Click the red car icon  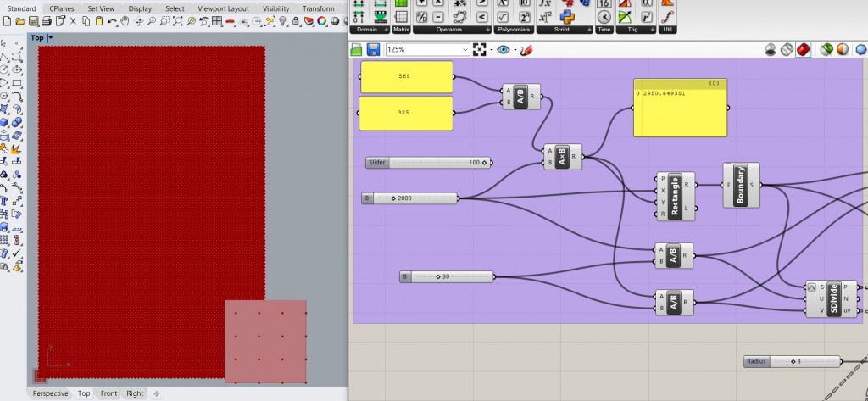(231, 21)
